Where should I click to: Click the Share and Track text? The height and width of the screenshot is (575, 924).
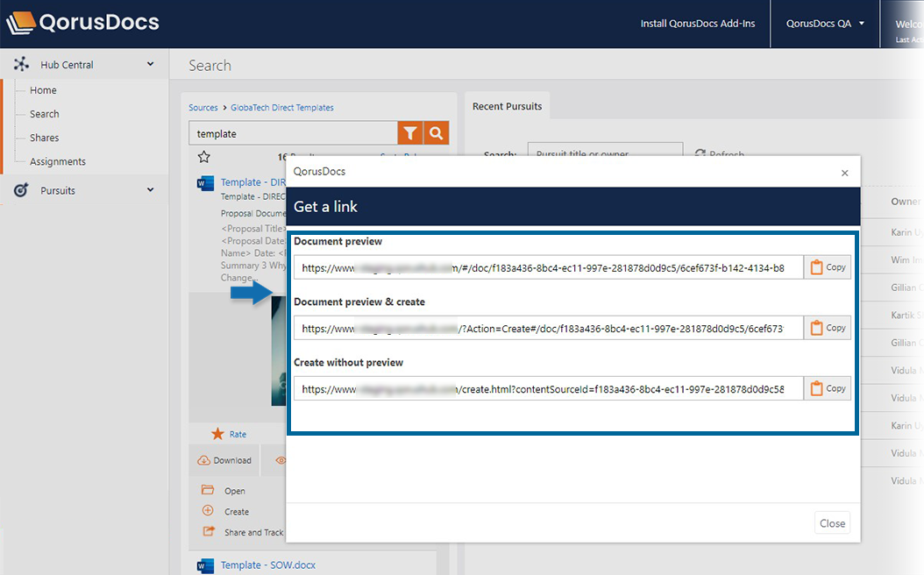[x=254, y=532]
